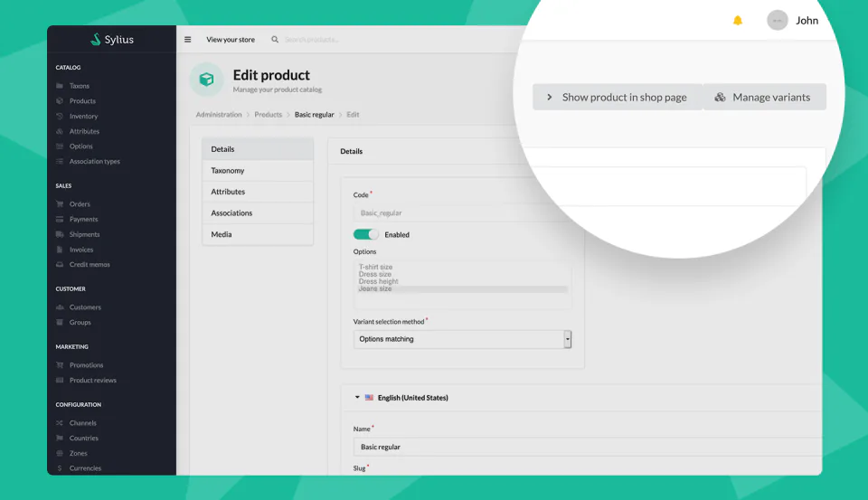The image size is (868, 500).
Task: Click the Currencies dollar icon
Action: [60, 467]
